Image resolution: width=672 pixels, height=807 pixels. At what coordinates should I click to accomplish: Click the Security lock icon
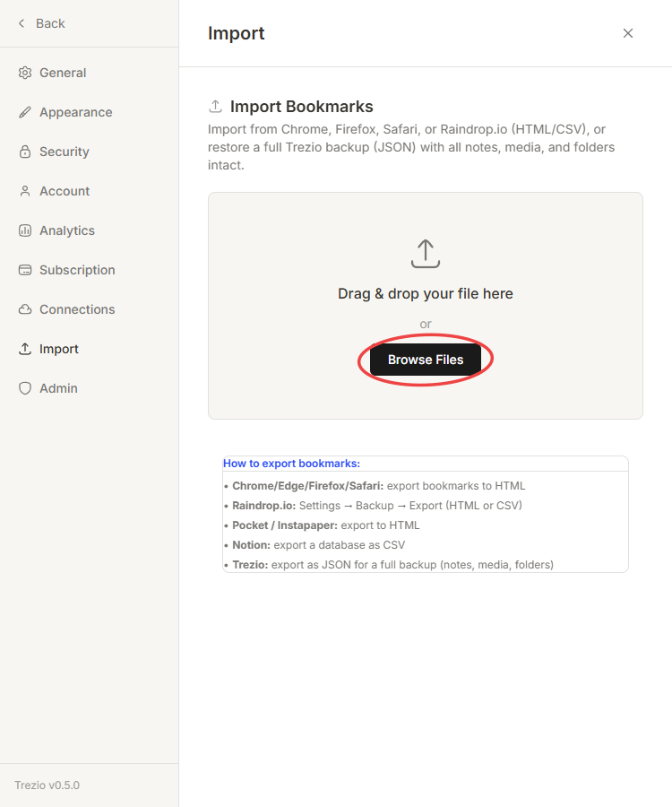[x=25, y=152]
